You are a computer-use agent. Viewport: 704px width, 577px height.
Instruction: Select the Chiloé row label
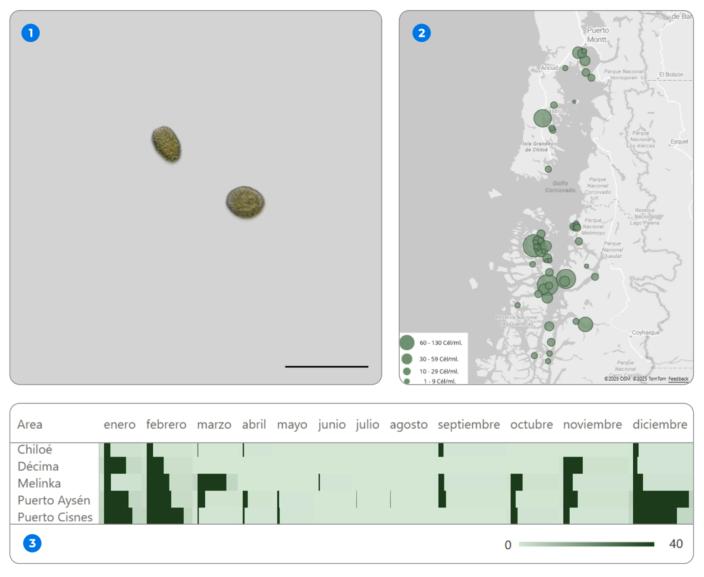click(x=35, y=450)
